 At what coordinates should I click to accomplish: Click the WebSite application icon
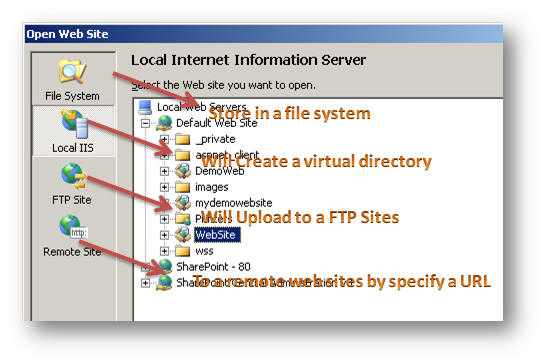(x=183, y=235)
